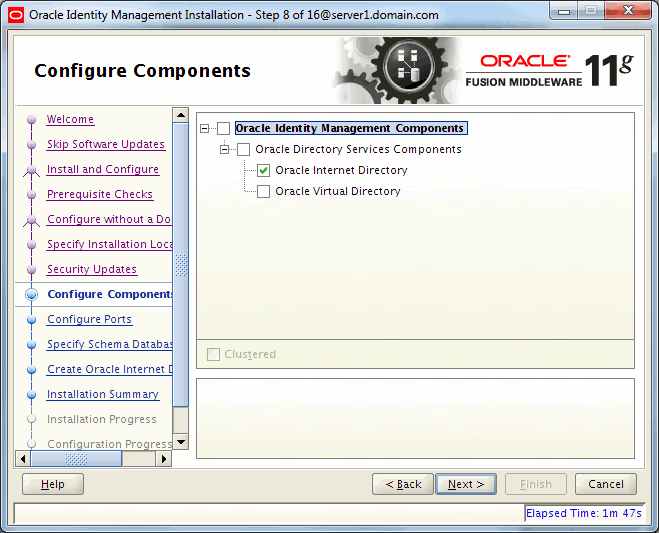Click the Oracle icon in the title bar
Viewport: 659px width, 533px height.
tap(16, 16)
